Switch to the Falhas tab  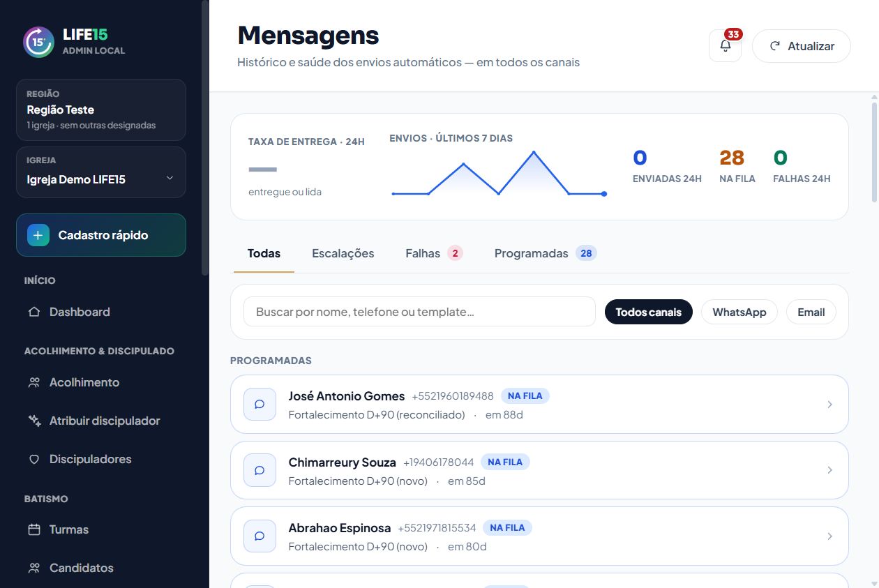(434, 253)
